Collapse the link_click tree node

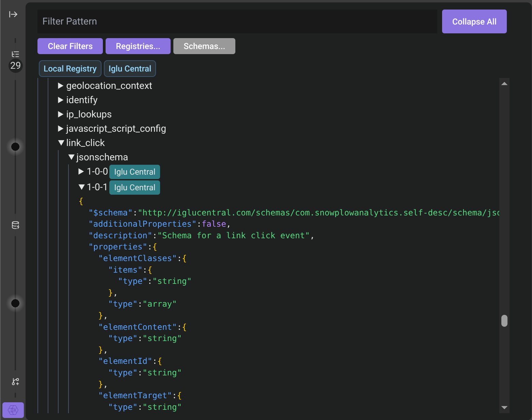click(x=61, y=143)
